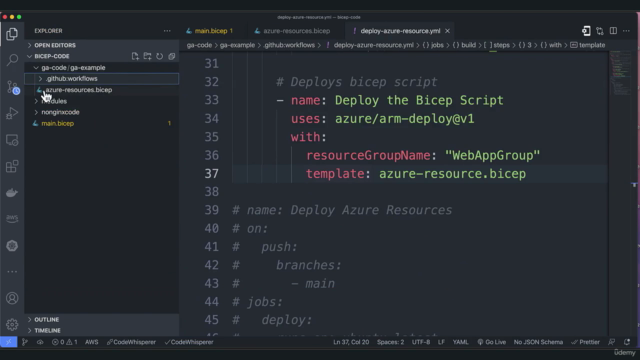Start Go Live server

pyautogui.click(x=492, y=342)
